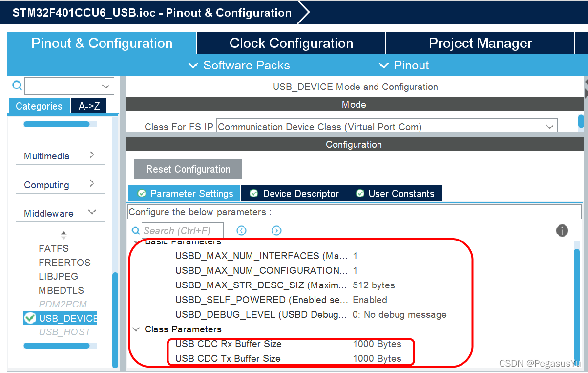
Task: Select USB_DEVICE middleware item
Action: (x=61, y=318)
